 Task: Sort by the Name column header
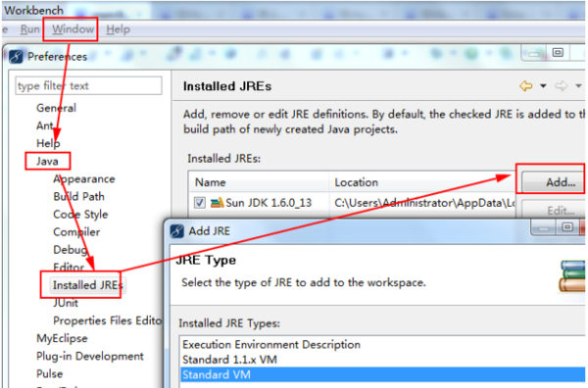click(x=259, y=182)
